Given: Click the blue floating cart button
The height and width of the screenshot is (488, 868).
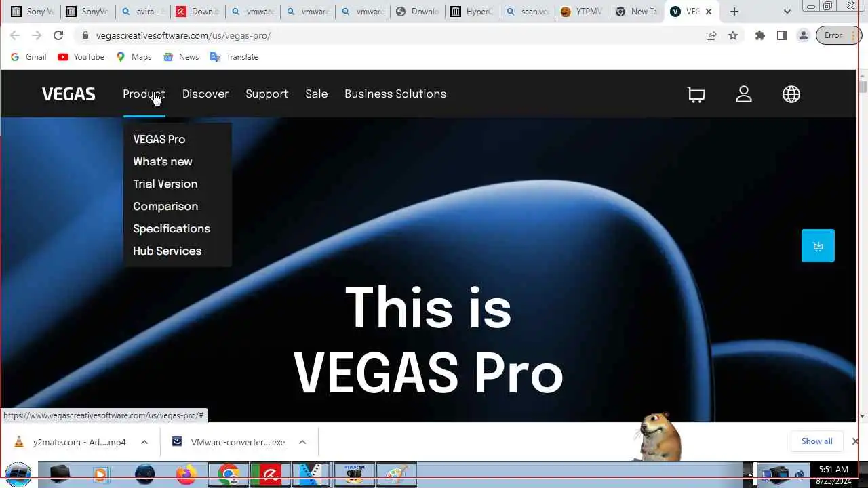Looking at the screenshot, I should pos(818,245).
